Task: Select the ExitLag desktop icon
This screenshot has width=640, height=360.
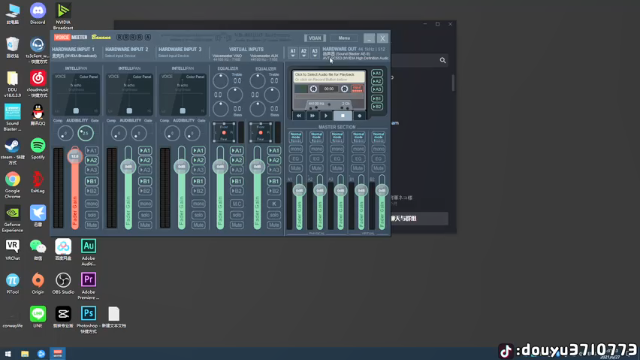Action: pyautogui.click(x=38, y=182)
